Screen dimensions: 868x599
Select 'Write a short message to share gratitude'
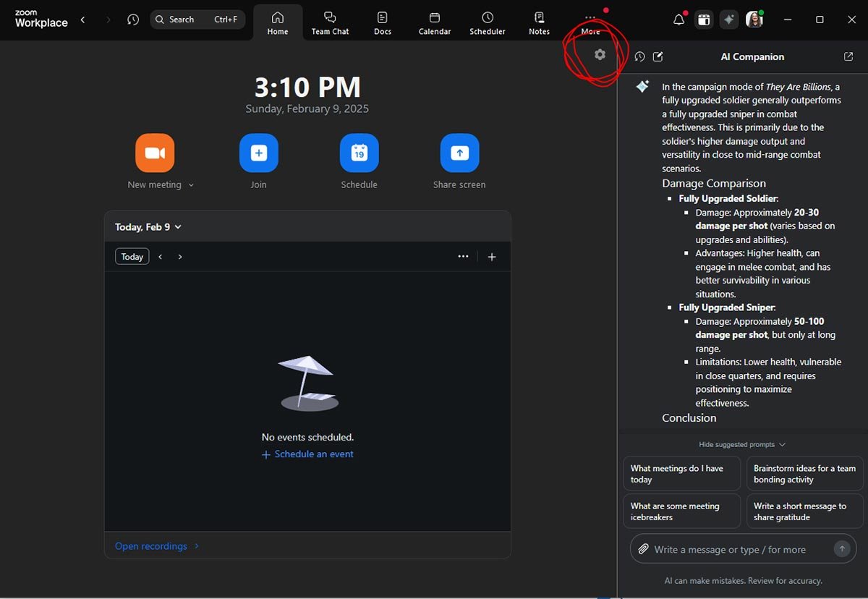tap(805, 511)
